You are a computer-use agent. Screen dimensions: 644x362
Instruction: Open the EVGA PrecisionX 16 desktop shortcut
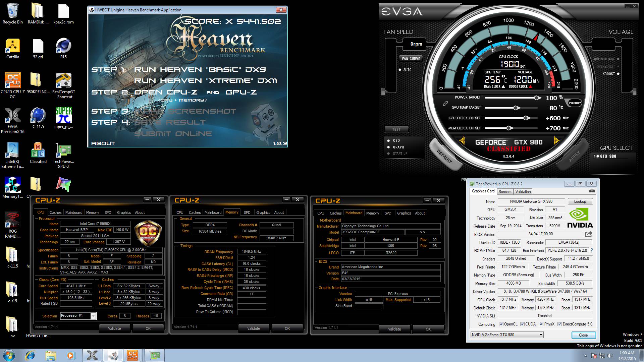[x=13, y=121]
